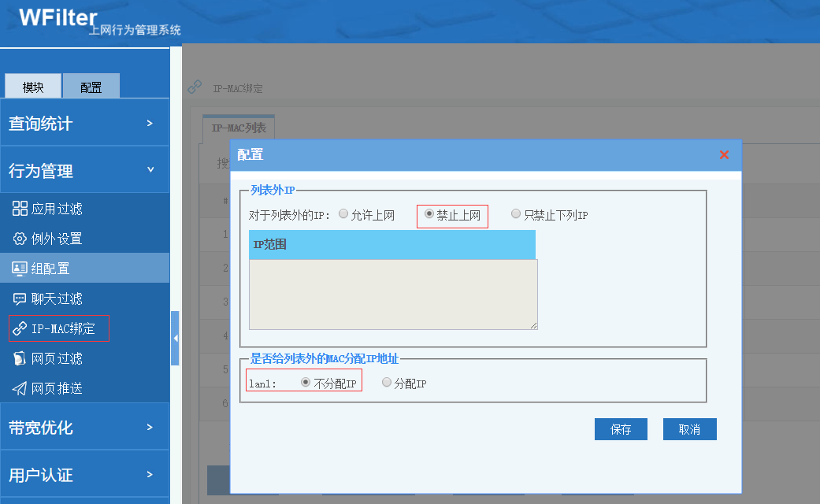Expand the 查询统计 section
This screenshot has width=820, height=504.
point(84,123)
